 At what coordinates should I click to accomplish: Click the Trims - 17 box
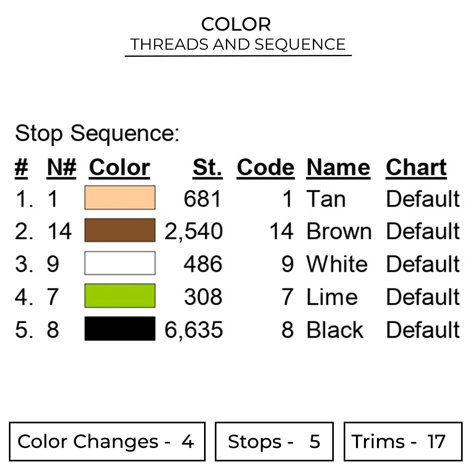point(403,441)
